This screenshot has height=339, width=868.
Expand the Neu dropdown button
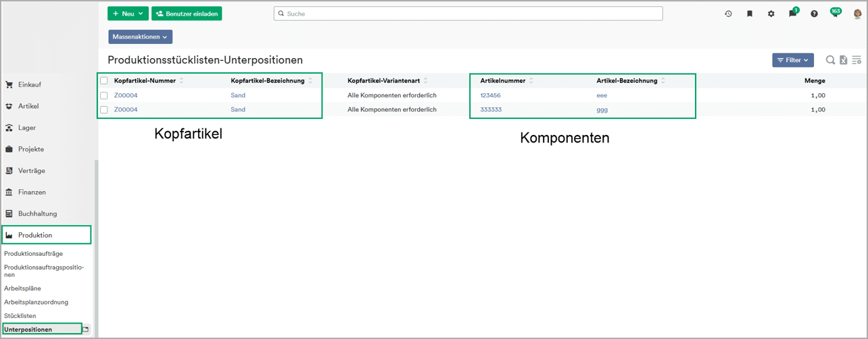click(128, 14)
